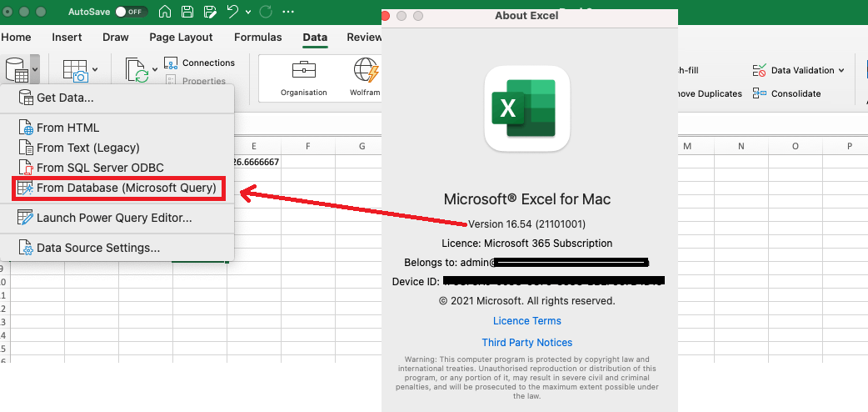Viewport: 868px width, 412px height.
Task: Click the Consolidate ribbon button
Action: 786,93
